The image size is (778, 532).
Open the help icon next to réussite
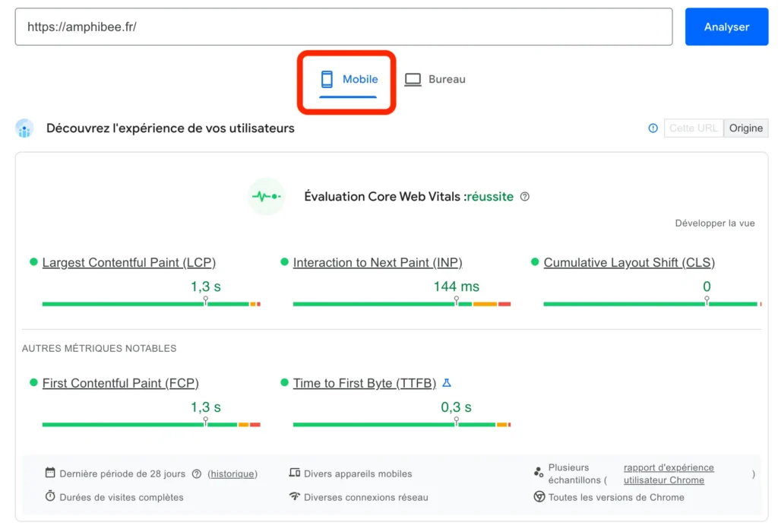(x=525, y=196)
